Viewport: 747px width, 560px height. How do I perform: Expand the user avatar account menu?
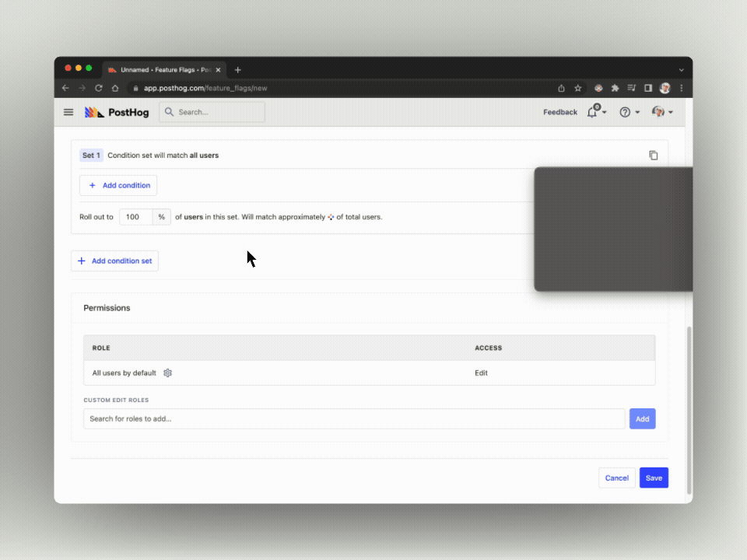point(661,112)
